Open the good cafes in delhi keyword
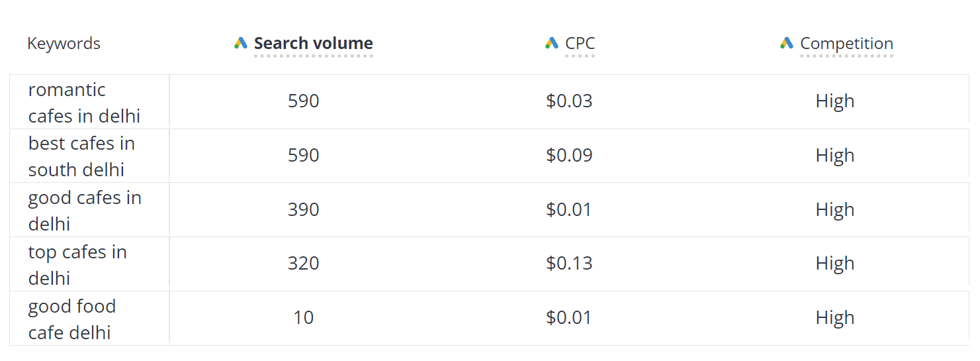Image resolution: width=980 pixels, height=361 pixels. (x=85, y=211)
